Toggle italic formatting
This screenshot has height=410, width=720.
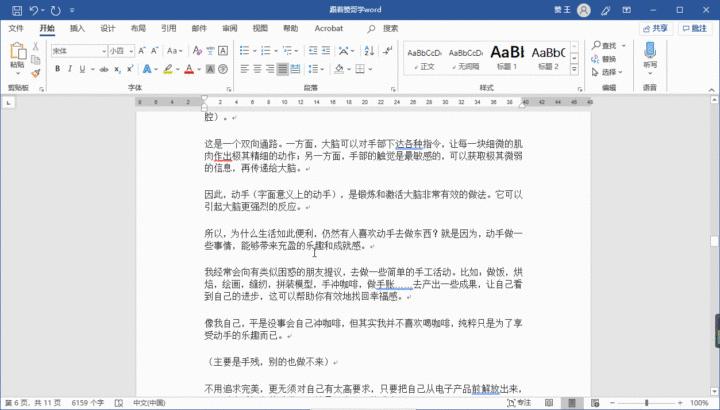point(70,69)
